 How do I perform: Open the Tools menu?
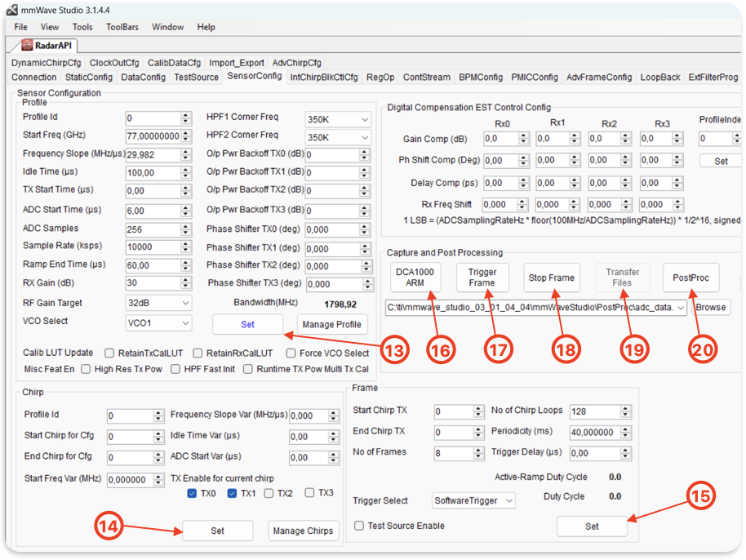click(x=82, y=27)
